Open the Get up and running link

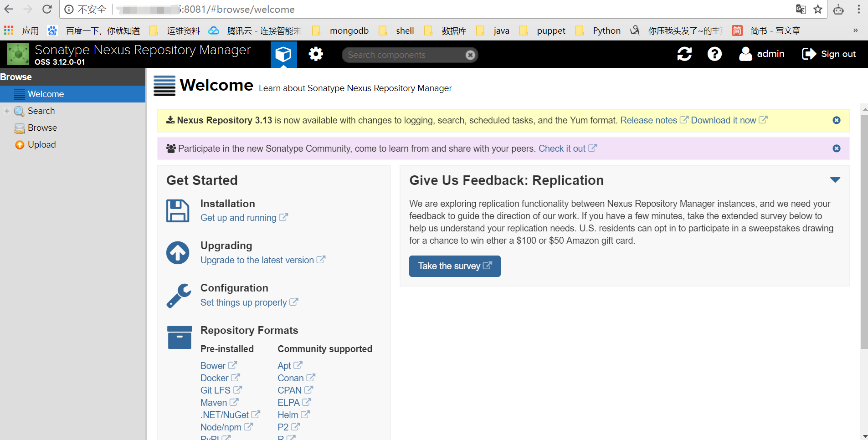pyautogui.click(x=244, y=218)
